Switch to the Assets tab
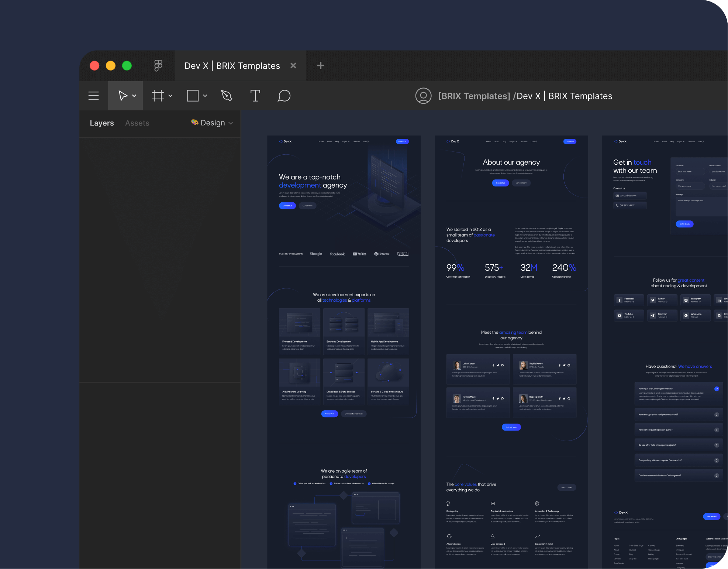This screenshot has height=569, width=728. tap(137, 123)
